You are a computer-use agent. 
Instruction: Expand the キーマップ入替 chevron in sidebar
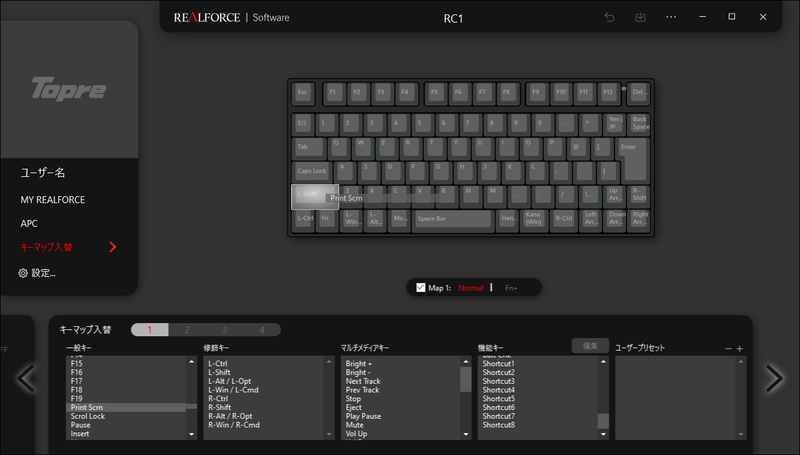coord(113,247)
